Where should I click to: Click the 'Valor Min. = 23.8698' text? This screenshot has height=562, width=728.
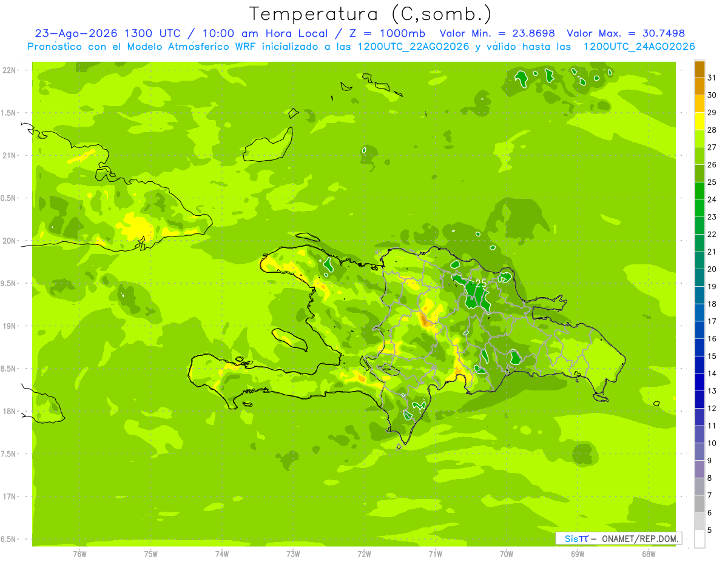[497, 33]
